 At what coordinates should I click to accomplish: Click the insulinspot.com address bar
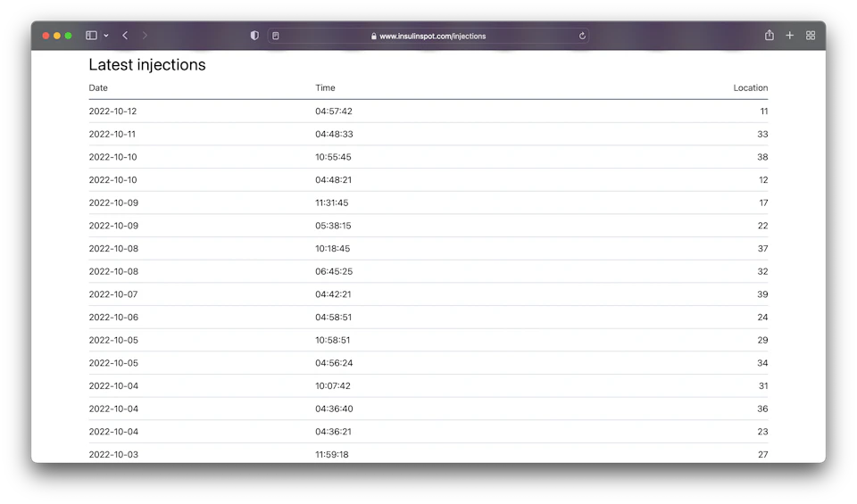click(432, 37)
